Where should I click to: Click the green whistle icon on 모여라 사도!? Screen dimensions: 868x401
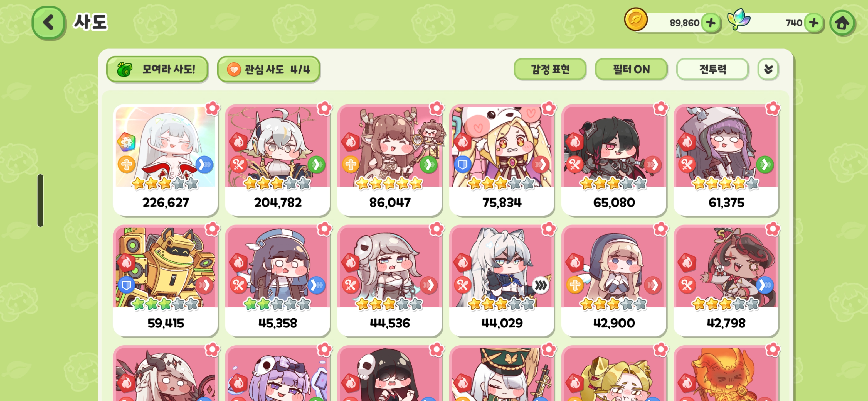tap(125, 69)
